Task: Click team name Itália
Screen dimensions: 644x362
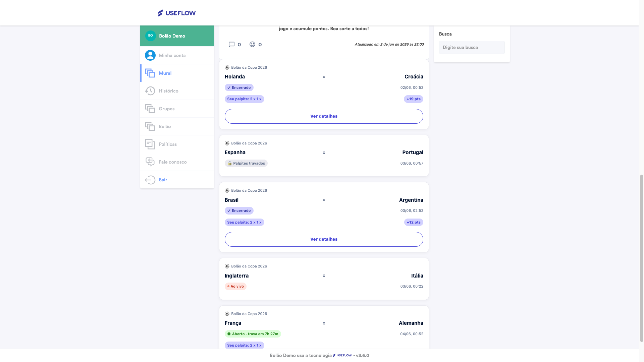Action: point(417,276)
